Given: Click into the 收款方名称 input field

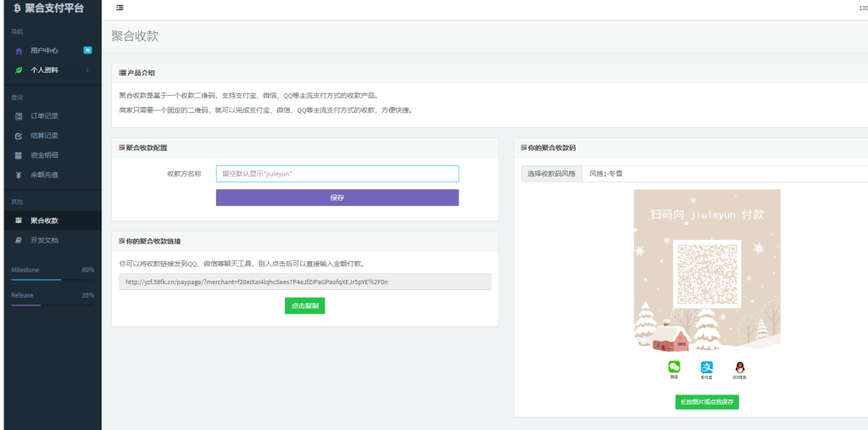Looking at the screenshot, I should pyautogui.click(x=337, y=173).
